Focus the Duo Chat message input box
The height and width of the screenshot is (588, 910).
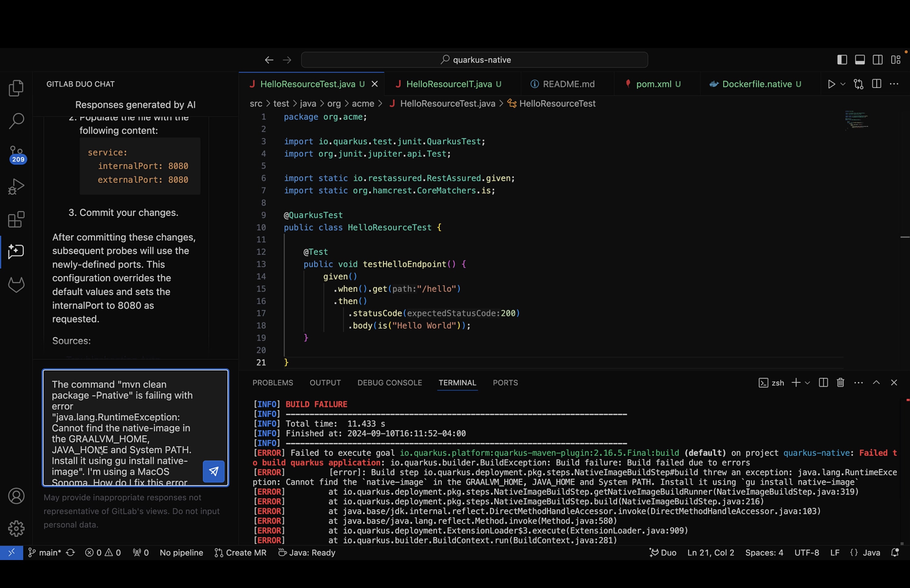point(136,428)
